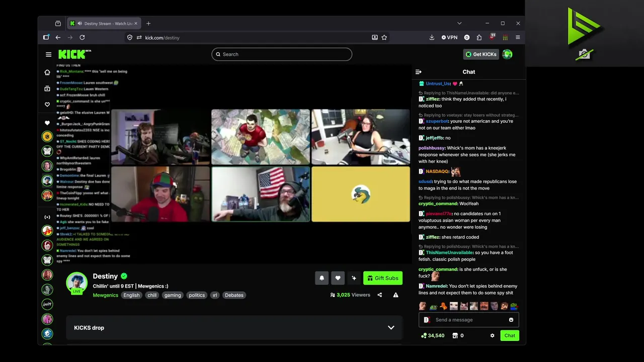
Task: Open browser extensions puzzle icon
Action: [479, 37]
